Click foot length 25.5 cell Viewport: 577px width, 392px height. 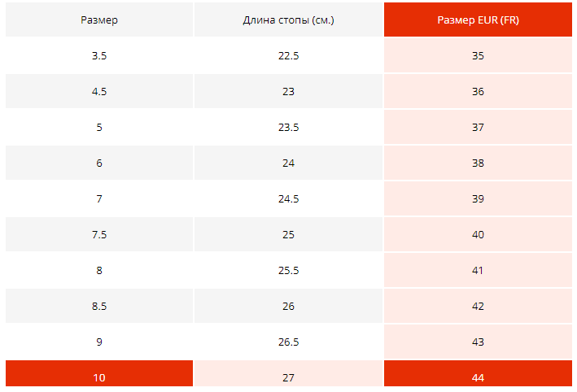tap(288, 271)
